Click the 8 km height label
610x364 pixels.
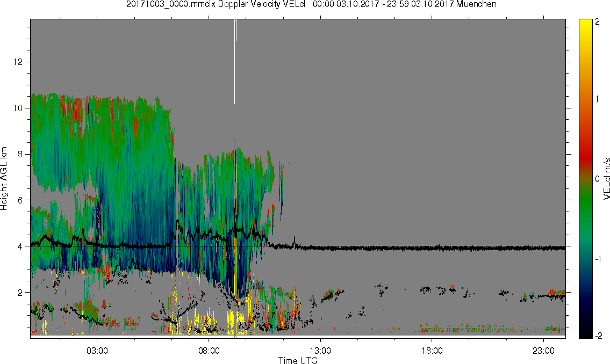tap(20, 154)
